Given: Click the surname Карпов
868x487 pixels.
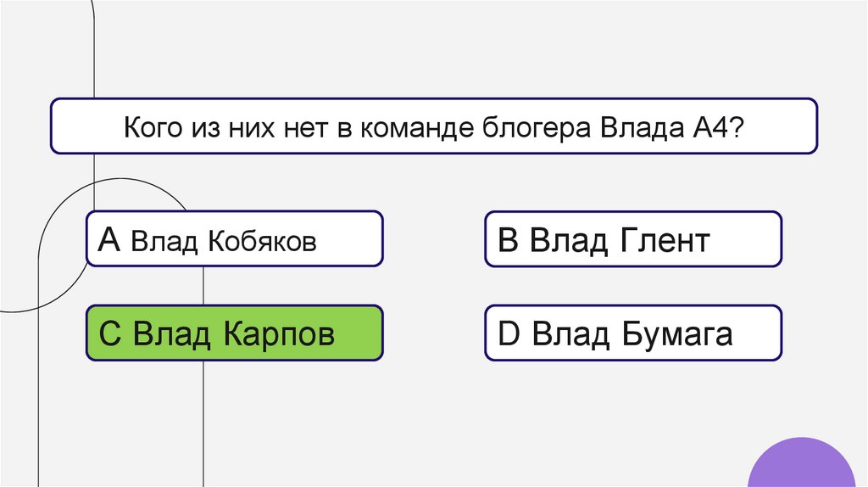Looking at the screenshot, I should pyautogui.click(x=279, y=335).
